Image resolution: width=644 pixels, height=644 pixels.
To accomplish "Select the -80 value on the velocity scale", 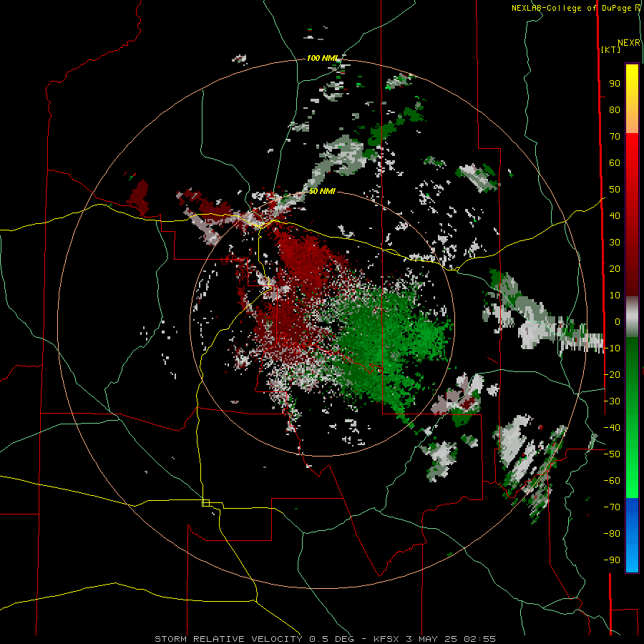I will click(x=612, y=534).
